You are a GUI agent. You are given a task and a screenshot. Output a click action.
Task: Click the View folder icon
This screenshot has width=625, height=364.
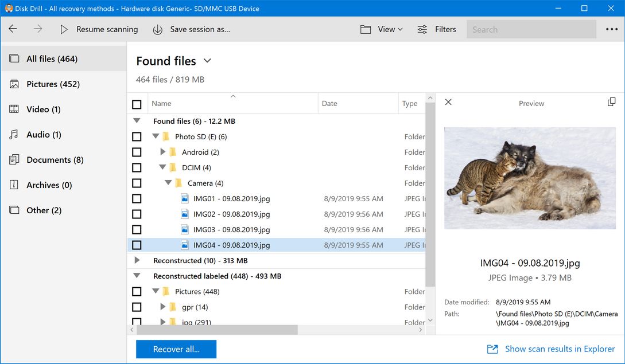366,29
